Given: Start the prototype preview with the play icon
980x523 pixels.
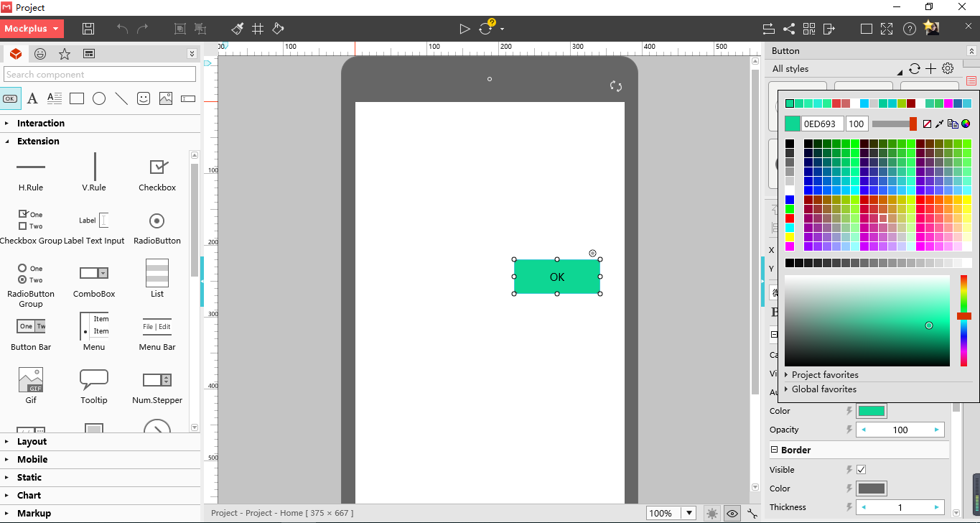Looking at the screenshot, I should pos(465,29).
